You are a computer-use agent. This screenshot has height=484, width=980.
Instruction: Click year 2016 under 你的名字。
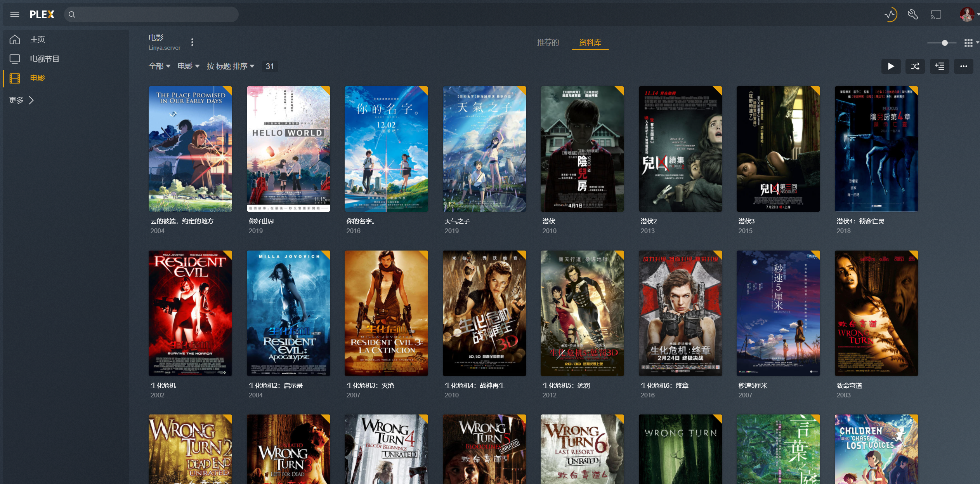(353, 231)
